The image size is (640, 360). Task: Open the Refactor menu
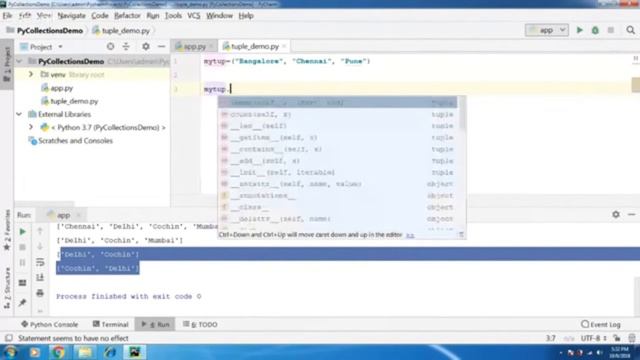(127, 16)
